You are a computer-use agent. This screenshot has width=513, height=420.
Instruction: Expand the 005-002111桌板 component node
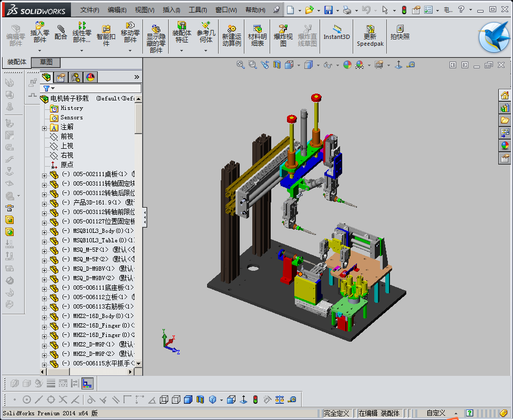pyautogui.click(x=45, y=175)
